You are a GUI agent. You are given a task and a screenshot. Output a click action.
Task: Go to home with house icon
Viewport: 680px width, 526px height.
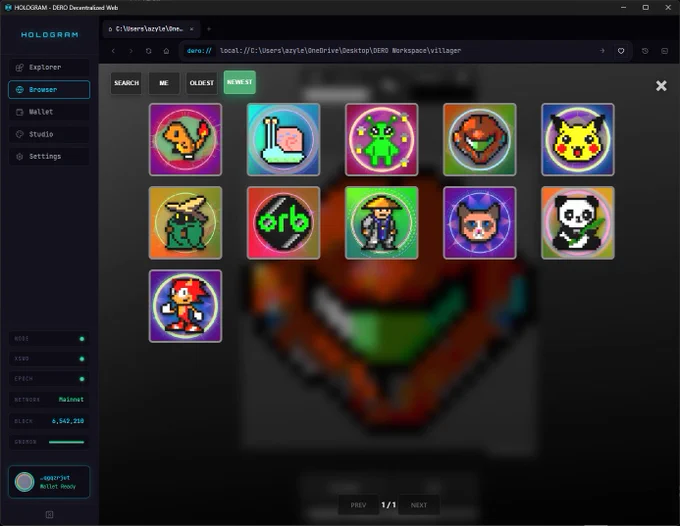click(x=166, y=51)
